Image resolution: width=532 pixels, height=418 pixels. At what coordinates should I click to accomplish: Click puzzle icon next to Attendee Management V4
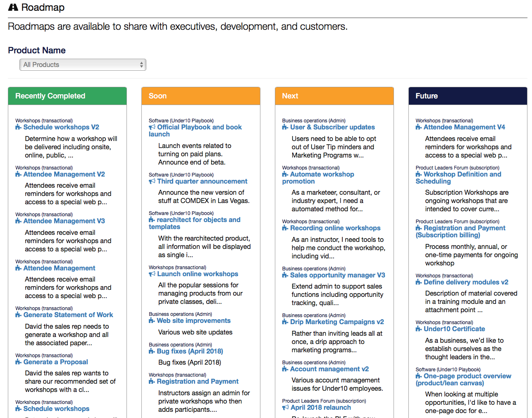point(419,127)
